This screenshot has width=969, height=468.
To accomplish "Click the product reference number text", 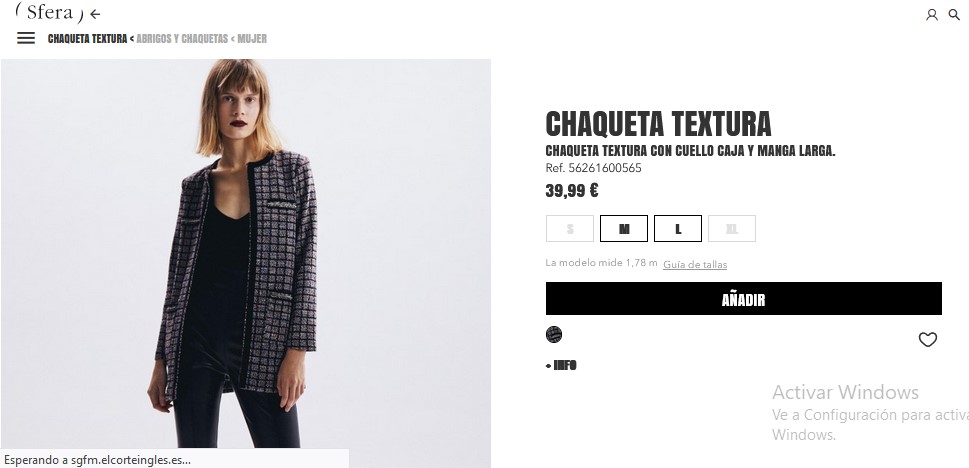I will coord(593,168).
